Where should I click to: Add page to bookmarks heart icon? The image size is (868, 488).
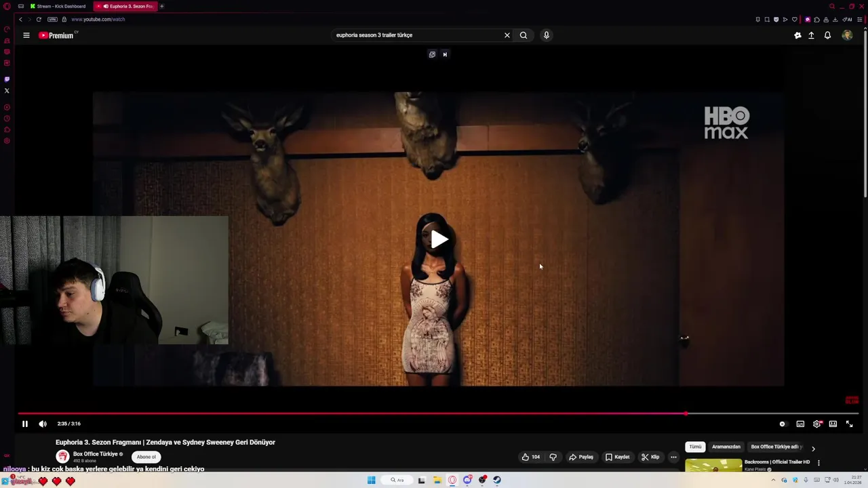[x=795, y=19]
